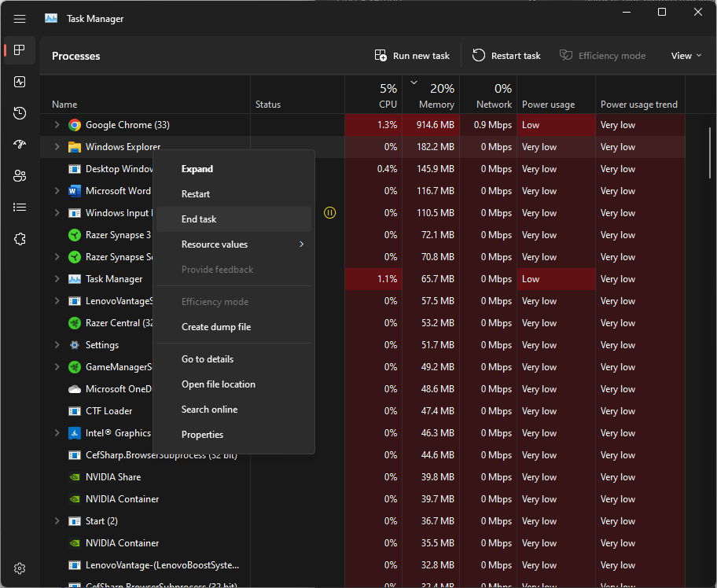Click the GameManagerService process icon
This screenshot has height=588, width=717.
[75, 366]
